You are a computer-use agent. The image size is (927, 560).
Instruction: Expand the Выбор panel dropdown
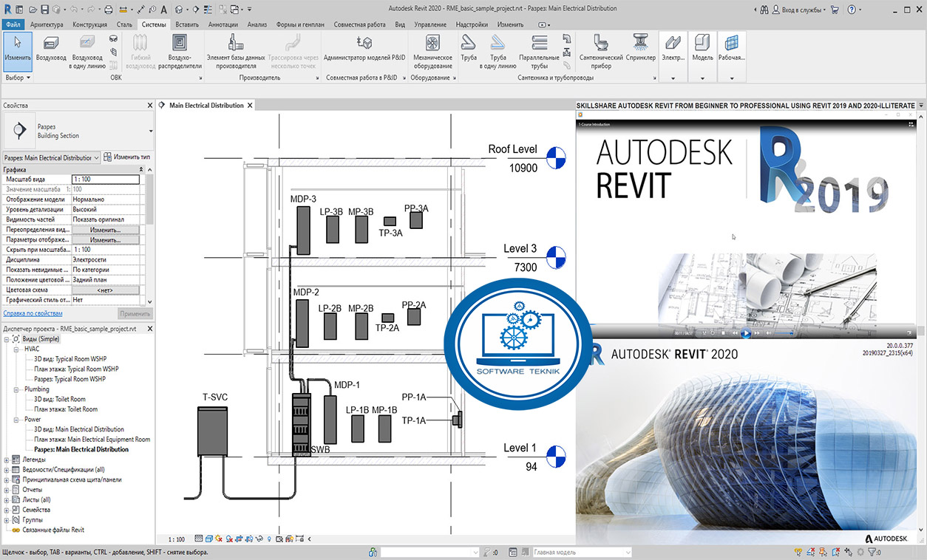(18, 78)
